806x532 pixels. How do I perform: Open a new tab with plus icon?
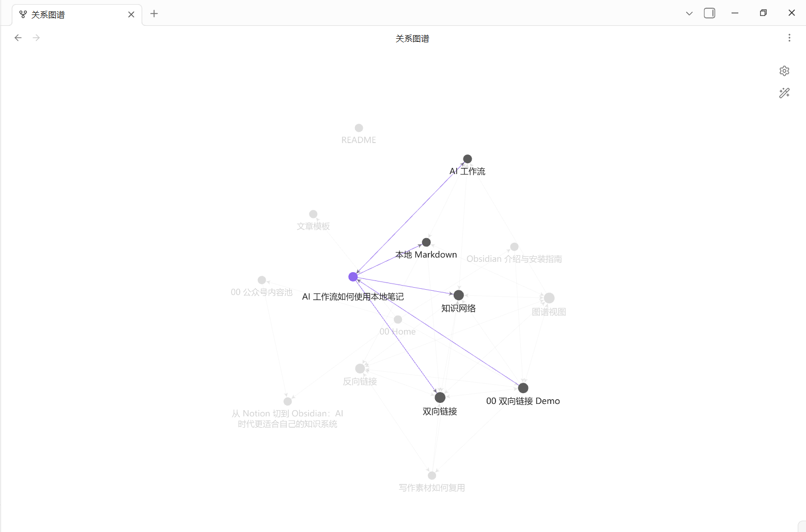(154, 13)
